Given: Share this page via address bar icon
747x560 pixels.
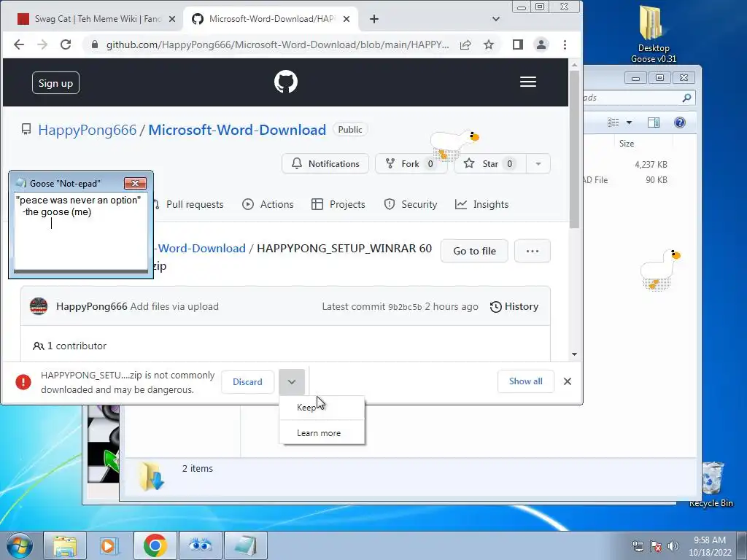Looking at the screenshot, I should pos(465,44).
